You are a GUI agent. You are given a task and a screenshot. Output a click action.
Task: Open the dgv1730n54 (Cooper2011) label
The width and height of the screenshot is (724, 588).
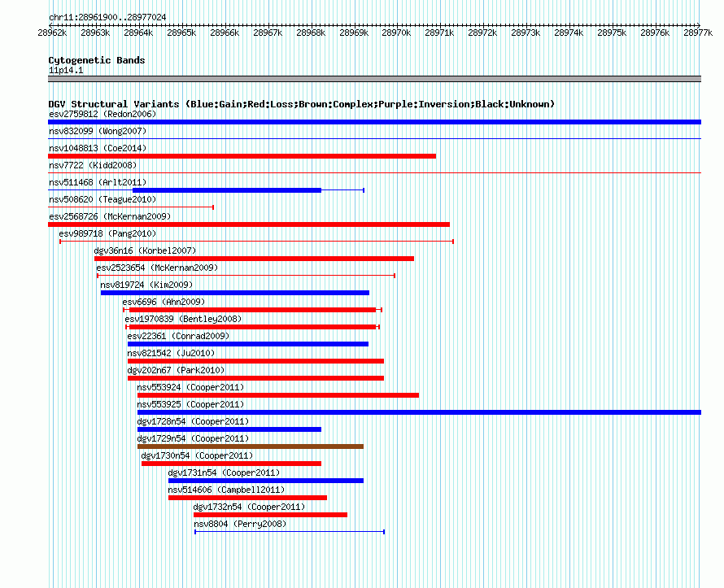[197, 455]
